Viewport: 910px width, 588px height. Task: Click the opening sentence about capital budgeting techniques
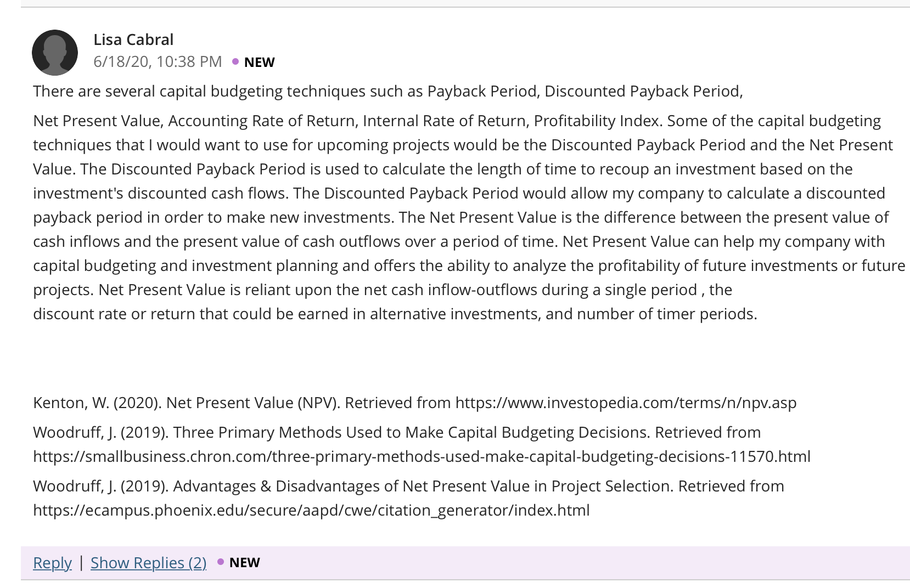point(387,91)
